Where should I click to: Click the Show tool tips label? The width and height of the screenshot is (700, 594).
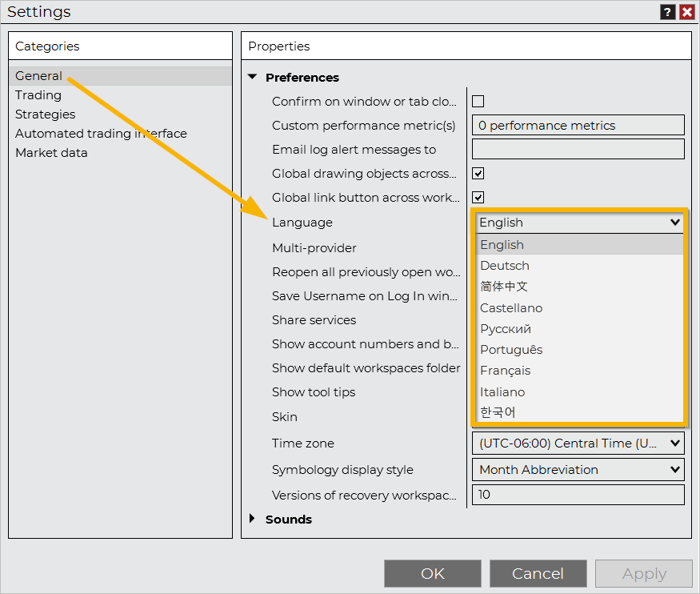tap(314, 392)
